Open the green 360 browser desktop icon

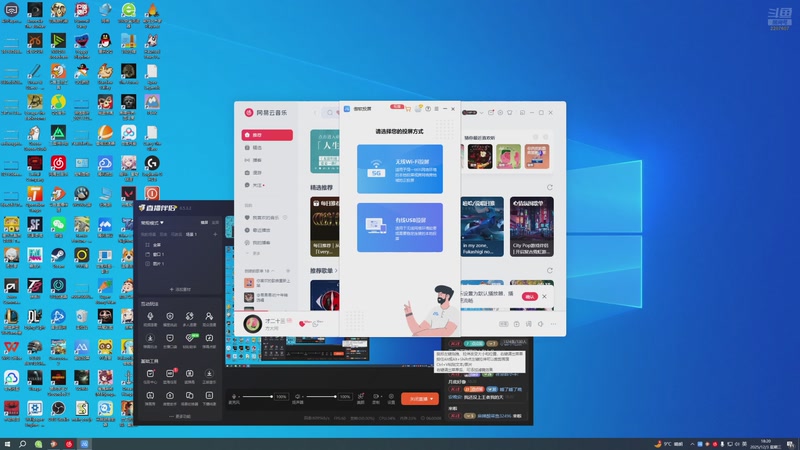[129, 10]
